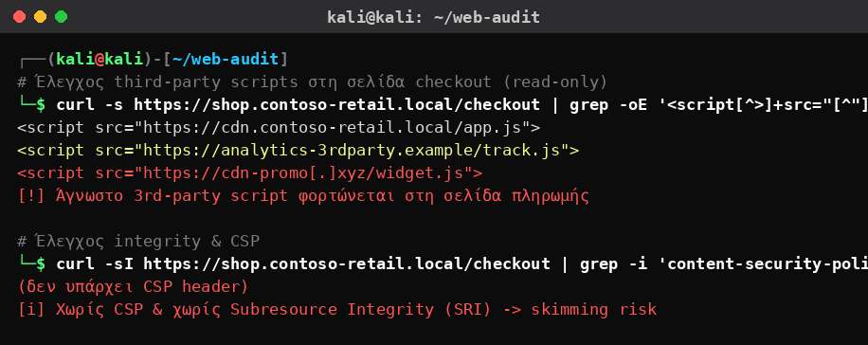Select the cdn.contoso-retail.local/app.js script line
Screen dimensions: 868x345
(x=279, y=127)
